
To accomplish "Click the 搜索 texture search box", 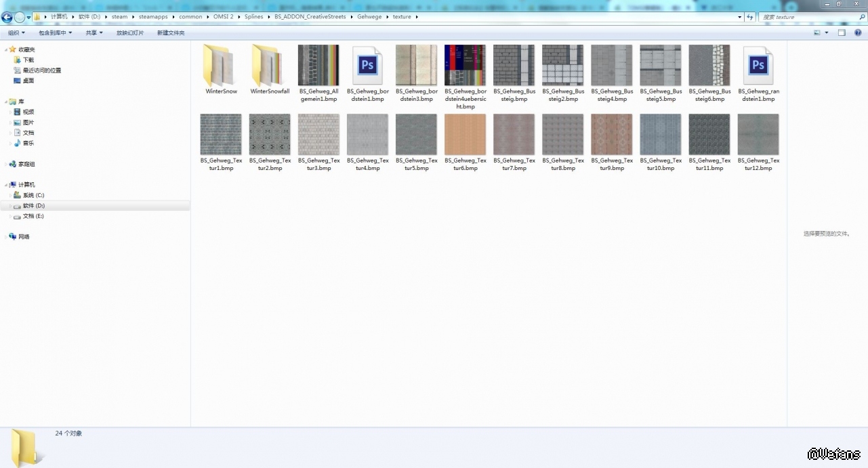I will (806, 17).
